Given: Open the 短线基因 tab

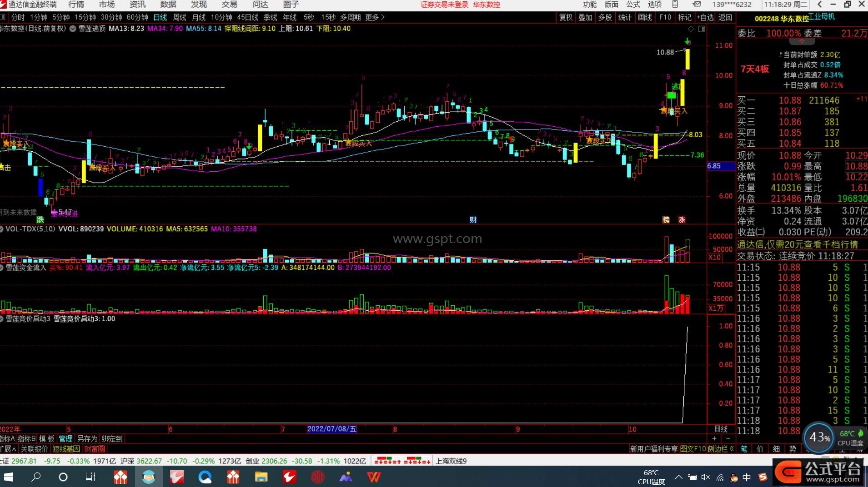Looking at the screenshot, I should click(x=66, y=449).
